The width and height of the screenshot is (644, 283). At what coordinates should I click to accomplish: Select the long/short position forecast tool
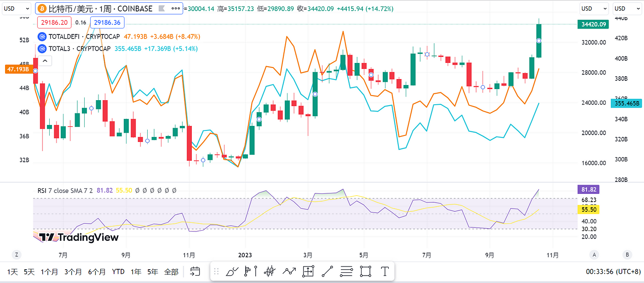click(x=250, y=272)
